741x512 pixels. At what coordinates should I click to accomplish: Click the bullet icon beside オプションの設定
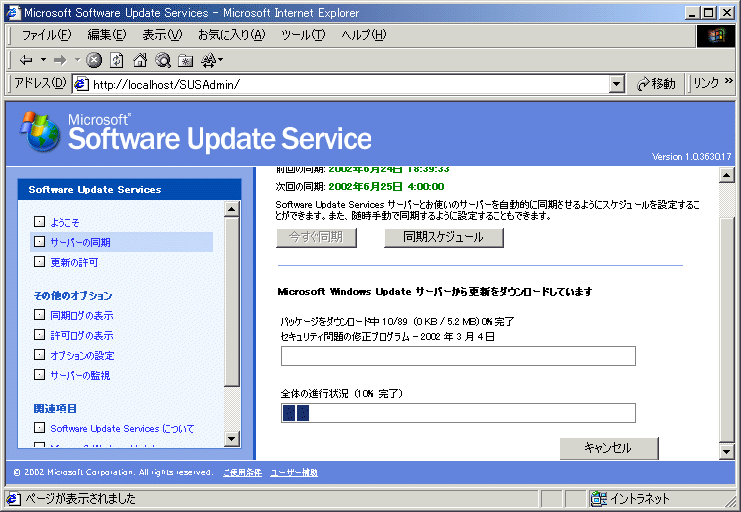tap(40, 354)
